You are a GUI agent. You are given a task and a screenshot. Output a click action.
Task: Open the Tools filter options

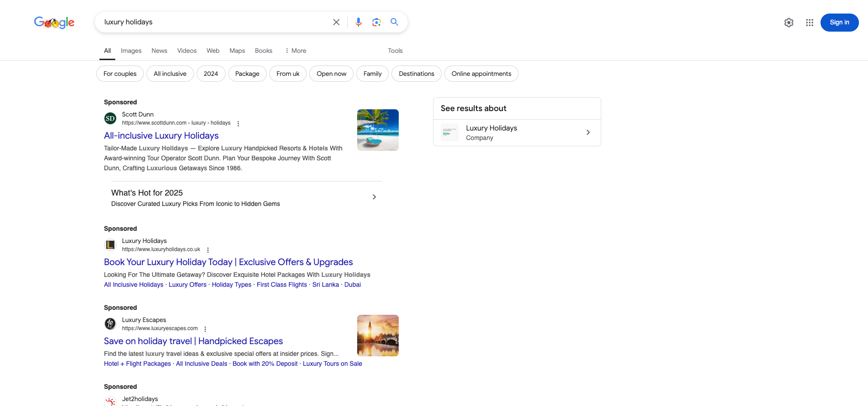pos(395,51)
